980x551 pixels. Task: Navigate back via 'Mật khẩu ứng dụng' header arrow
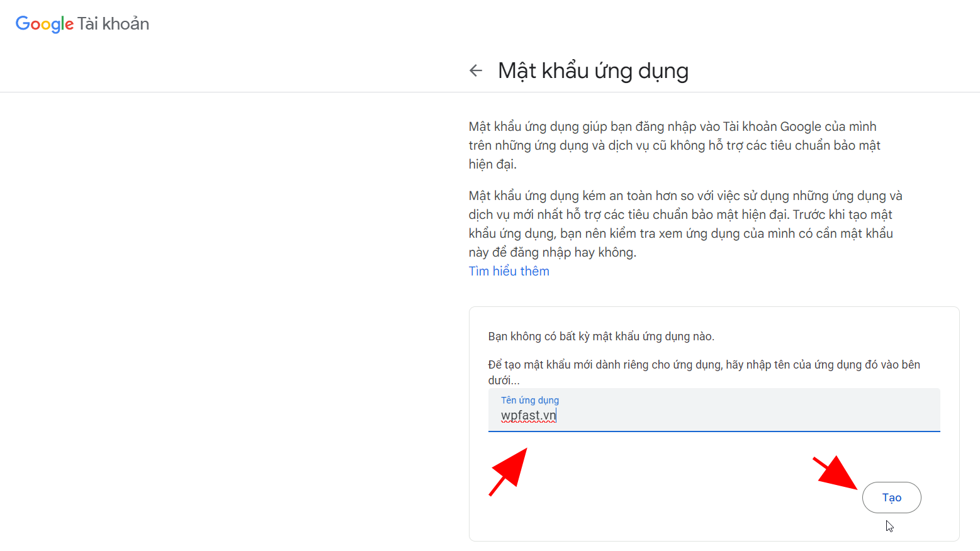[475, 70]
